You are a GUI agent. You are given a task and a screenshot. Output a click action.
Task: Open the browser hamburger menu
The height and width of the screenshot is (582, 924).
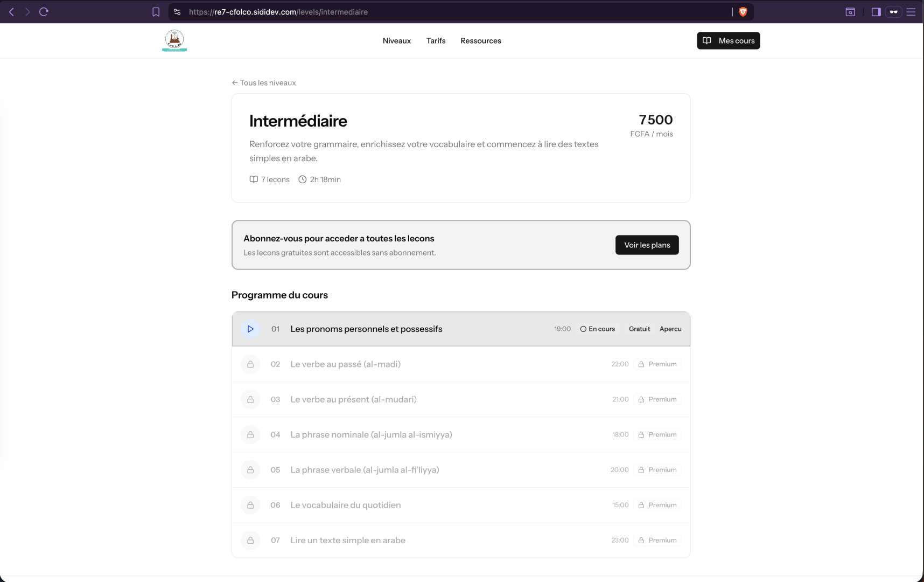(912, 11)
